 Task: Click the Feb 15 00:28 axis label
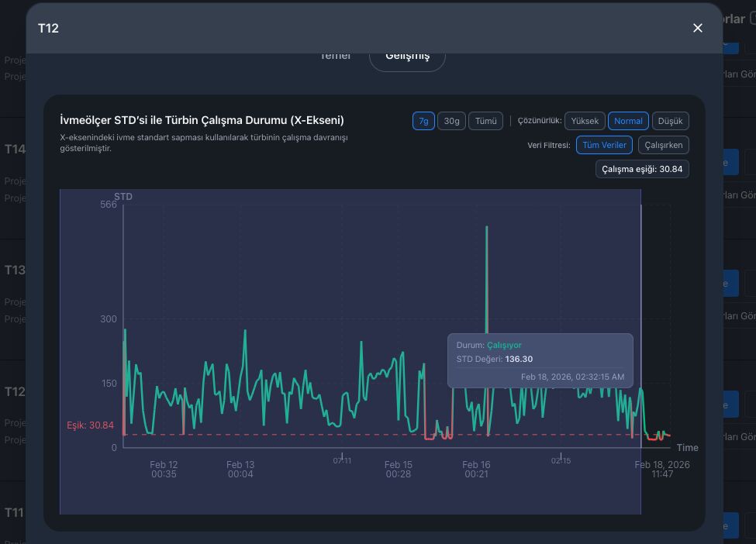[x=399, y=470]
